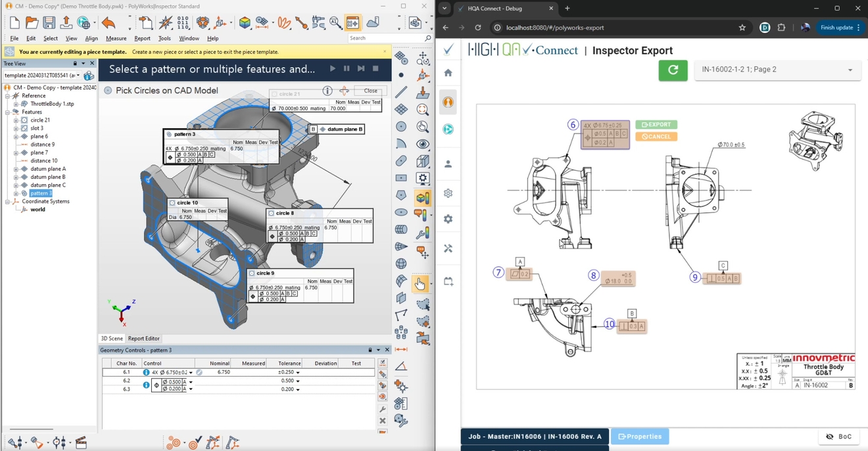Click the Open folder icon in PolyWorks

[x=32, y=23]
